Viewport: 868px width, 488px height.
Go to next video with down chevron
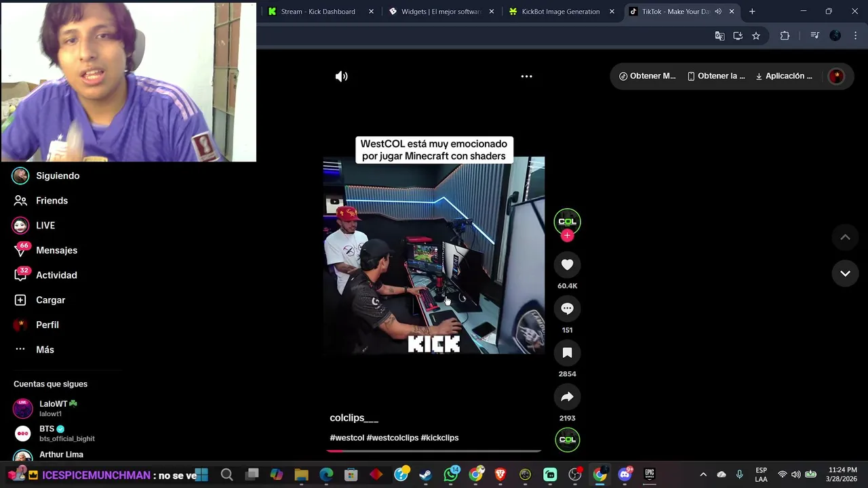click(x=845, y=274)
